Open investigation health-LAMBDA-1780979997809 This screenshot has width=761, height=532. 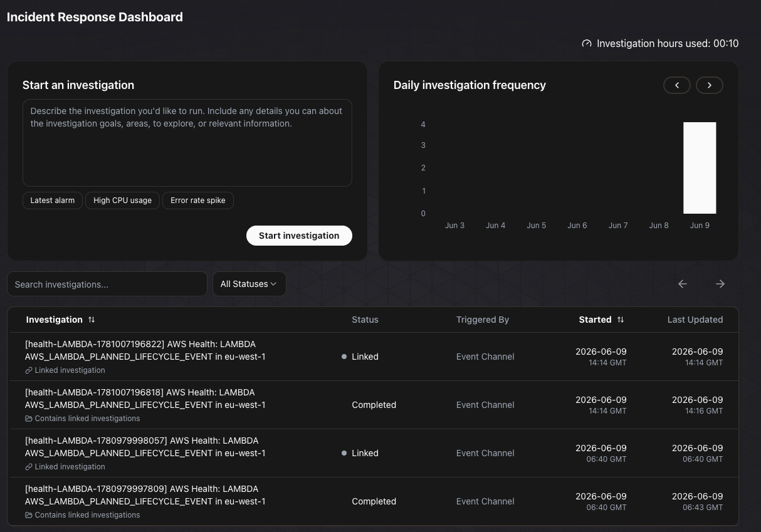click(x=145, y=495)
